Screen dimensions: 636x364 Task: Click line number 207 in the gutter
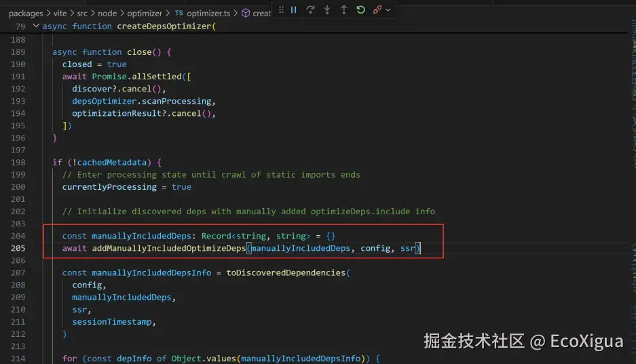pos(18,272)
